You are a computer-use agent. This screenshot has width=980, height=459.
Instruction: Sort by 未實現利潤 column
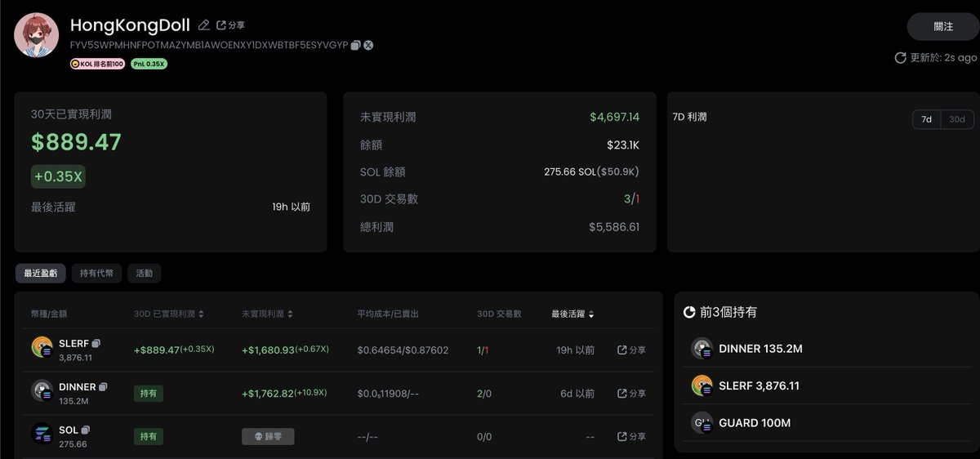pyautogui.click(x=268, y=314)
